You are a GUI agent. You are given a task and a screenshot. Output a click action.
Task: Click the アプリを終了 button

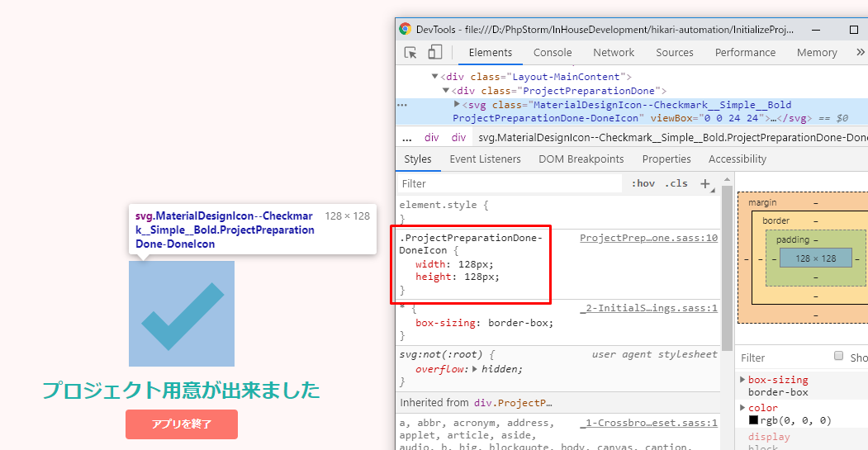pos(182,424)
